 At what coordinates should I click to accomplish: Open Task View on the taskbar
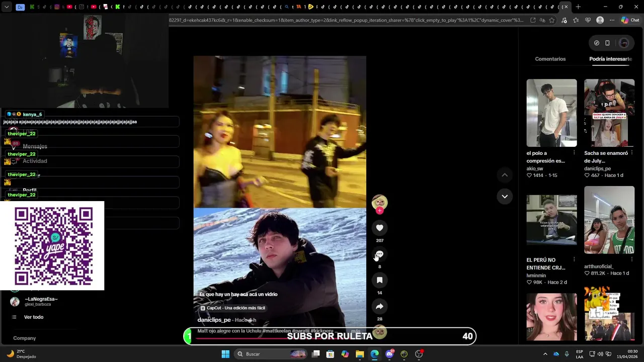click(x=316, y=354)
